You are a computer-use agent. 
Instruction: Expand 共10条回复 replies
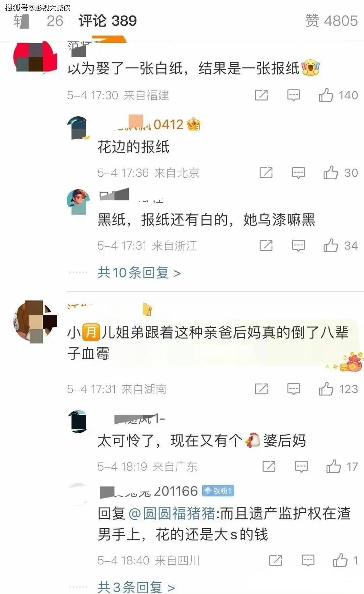139,272
